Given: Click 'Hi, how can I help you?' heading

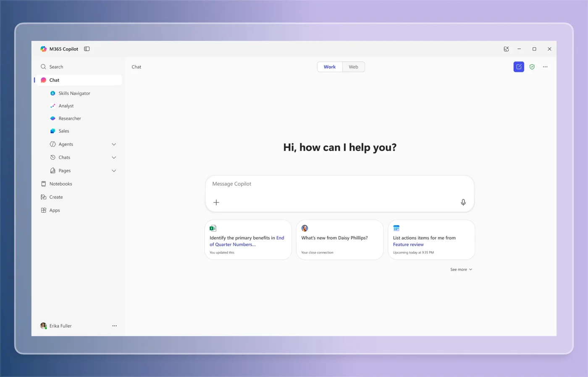Looking at the screenshot, I should coord(340,147).
